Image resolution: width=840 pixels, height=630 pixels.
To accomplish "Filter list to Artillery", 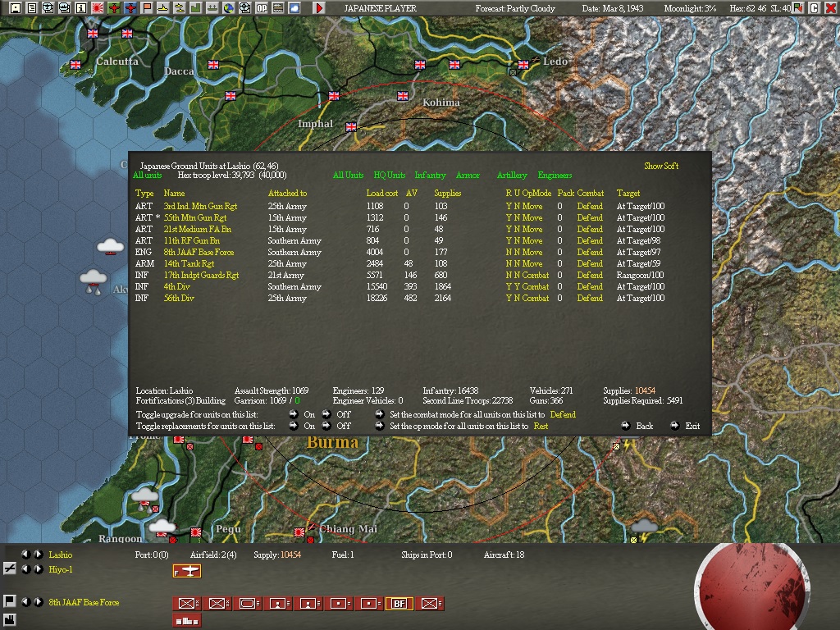I will (512, 176).
